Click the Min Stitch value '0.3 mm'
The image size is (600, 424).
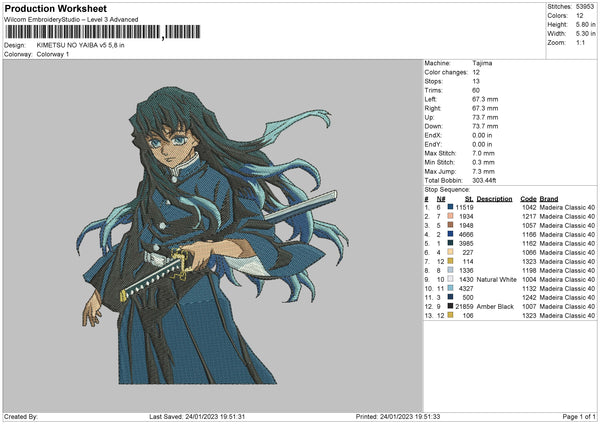coord(483,162)
